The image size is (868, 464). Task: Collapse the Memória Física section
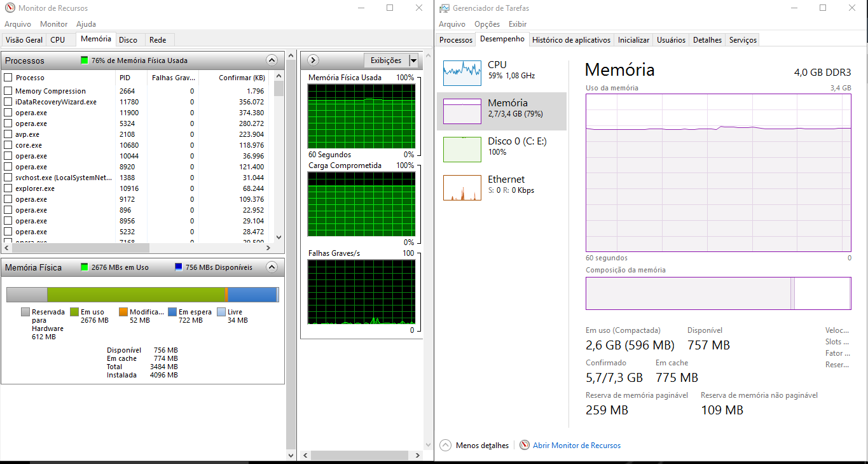point(272,267)
